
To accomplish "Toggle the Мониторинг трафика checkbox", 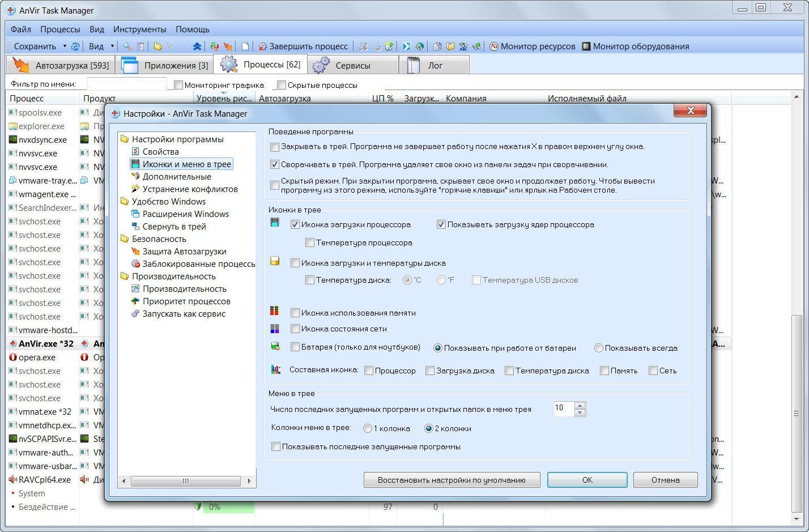I will pyautogui.click(x=178, y=85).
